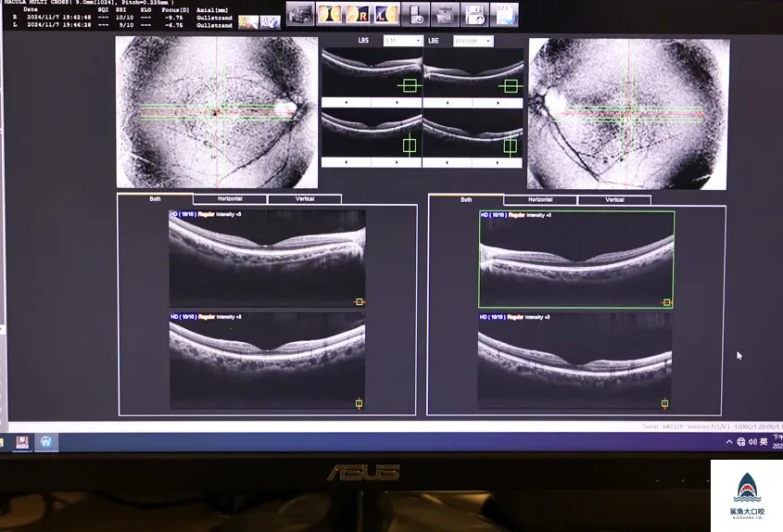783x532 pixels.
Task: Step bottom-right small B-scan to next slice
Action: [x=497, y=162]
